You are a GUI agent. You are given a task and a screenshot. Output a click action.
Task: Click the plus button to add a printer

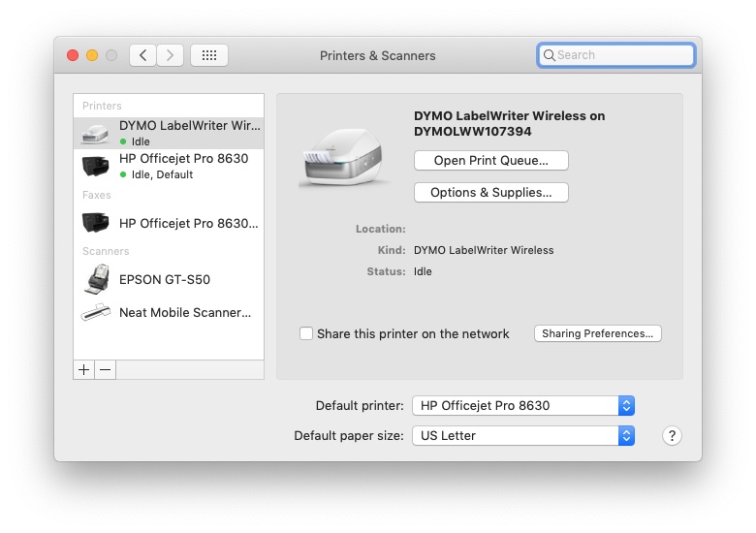pyautogui.click(x=84, y=369)
